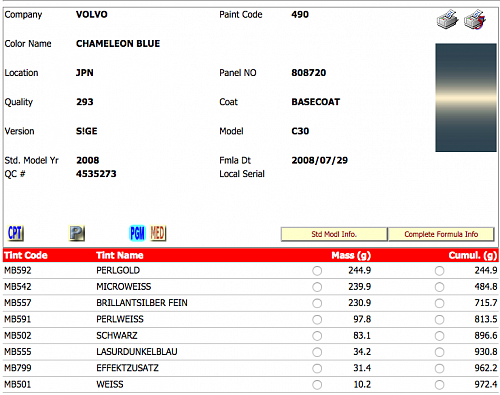This screenshot has height=395, width=500.
Task: Click the Tint Name column header
Action: point(120,255)
